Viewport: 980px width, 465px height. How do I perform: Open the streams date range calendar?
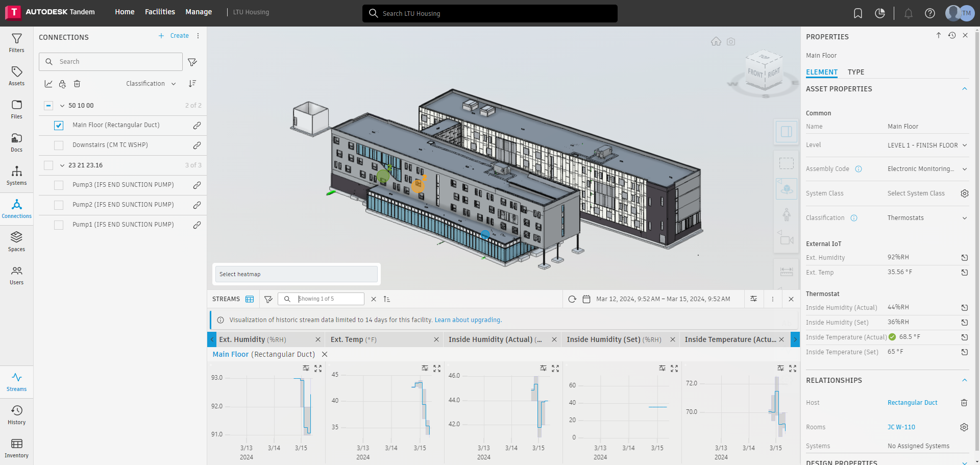pos(586,299)
